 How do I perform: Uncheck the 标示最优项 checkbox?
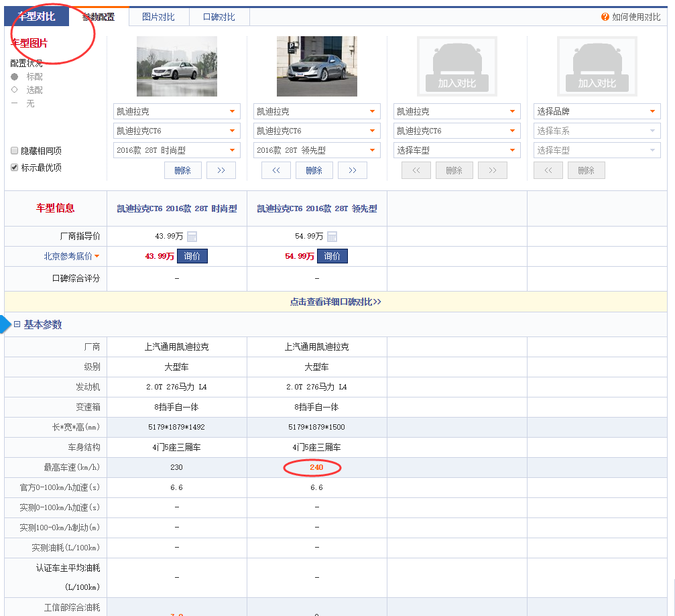click(15, 168)
